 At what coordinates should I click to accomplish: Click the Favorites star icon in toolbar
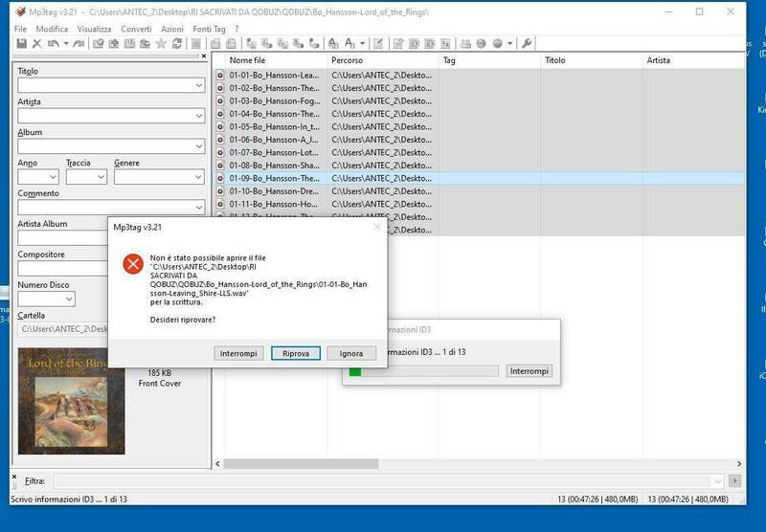tap(161, 44)
